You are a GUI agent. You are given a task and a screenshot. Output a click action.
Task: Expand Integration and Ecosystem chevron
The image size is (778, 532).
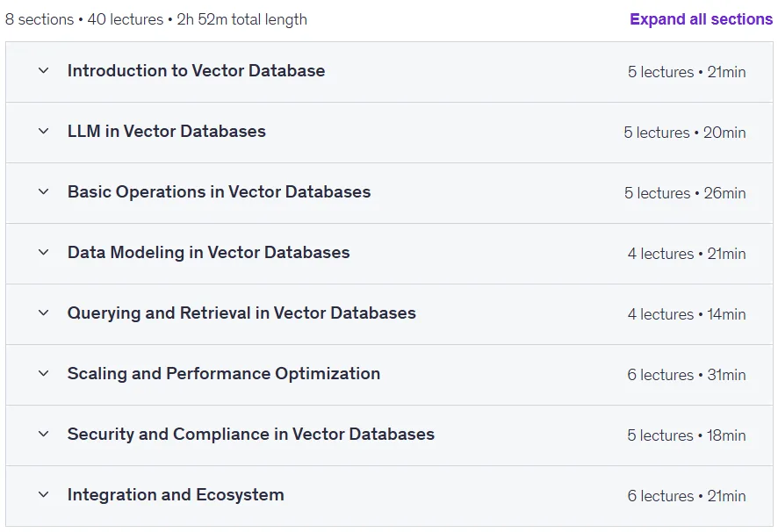coord(44,495)
